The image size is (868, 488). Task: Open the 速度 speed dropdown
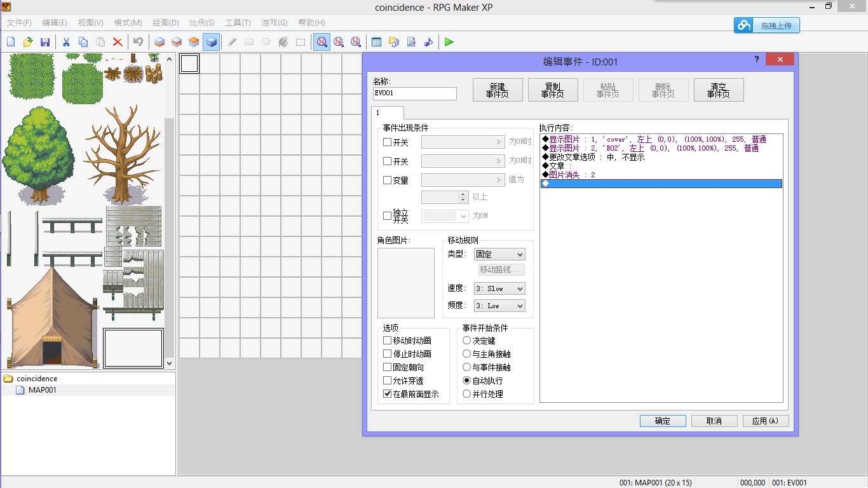[499, 288]
